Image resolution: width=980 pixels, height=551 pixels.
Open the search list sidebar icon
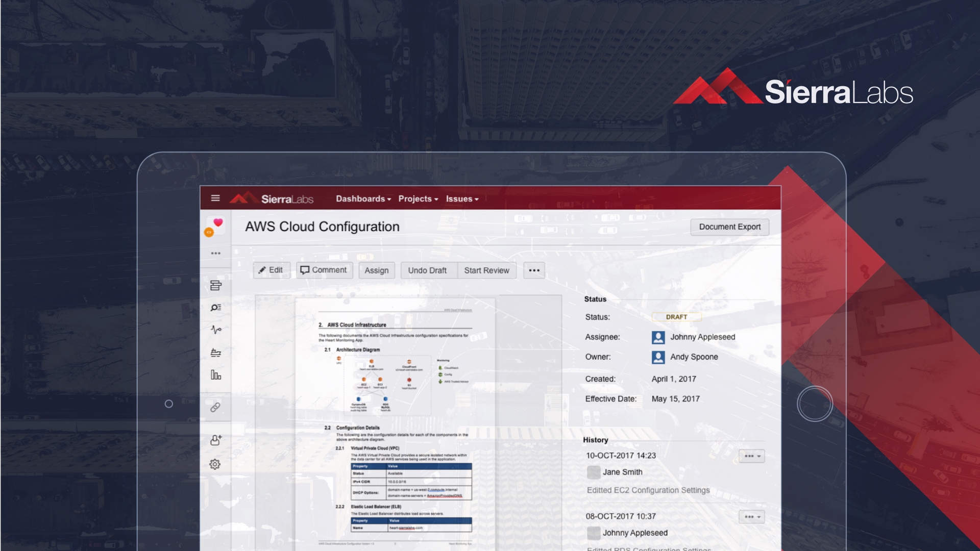[x=216, y=308]
